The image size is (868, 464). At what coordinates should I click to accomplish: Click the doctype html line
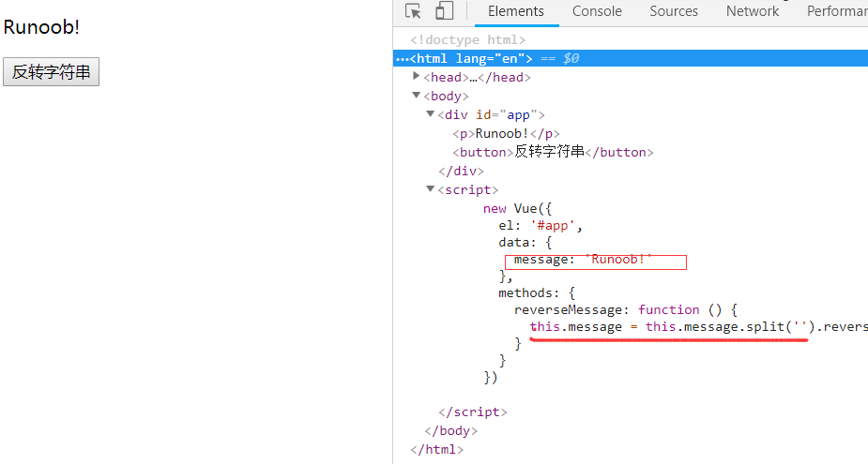pos(468,40)
